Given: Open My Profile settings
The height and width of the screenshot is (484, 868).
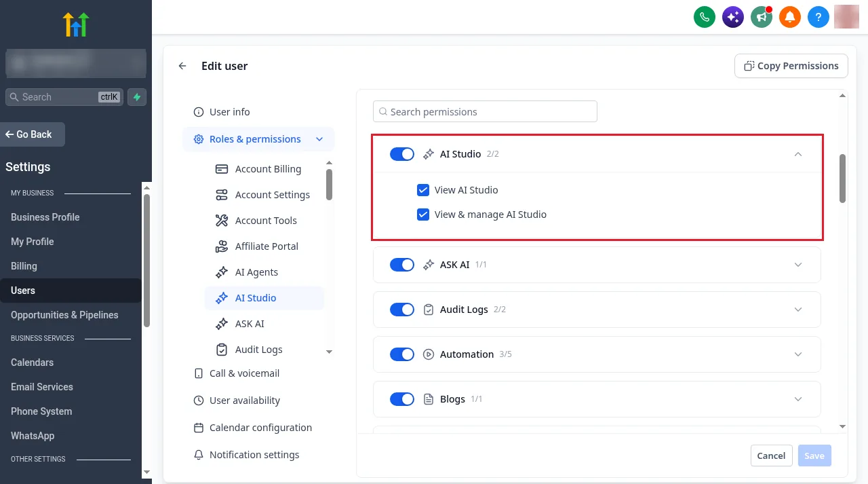Looking at the screenshot, I should pos(33,242).
